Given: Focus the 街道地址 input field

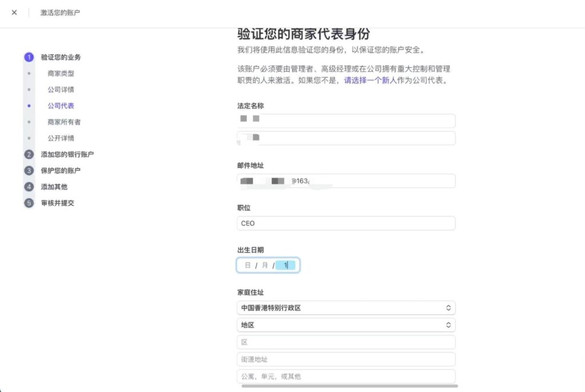Looking at the screenshot, I should pos(346,359).
